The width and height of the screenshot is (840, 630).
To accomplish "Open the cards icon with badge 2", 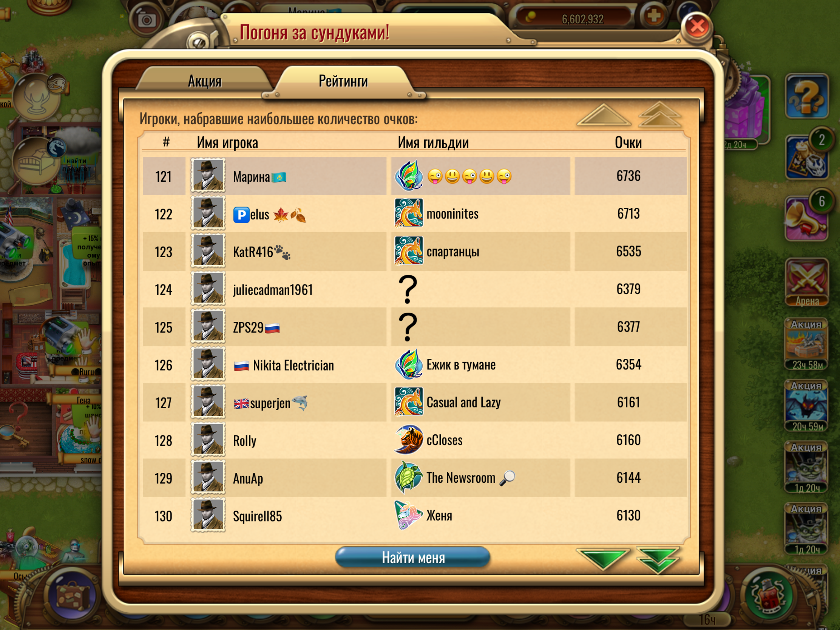I will [x=806, y=157].
